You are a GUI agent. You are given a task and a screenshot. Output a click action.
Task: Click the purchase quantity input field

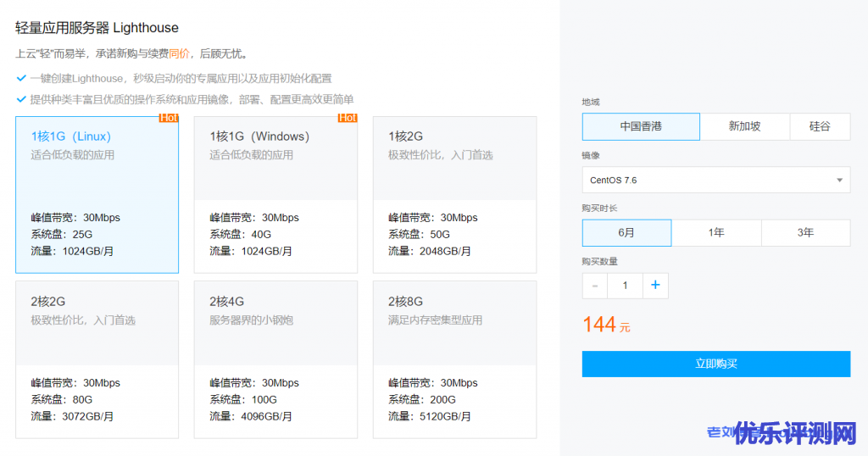click(626, 286)
